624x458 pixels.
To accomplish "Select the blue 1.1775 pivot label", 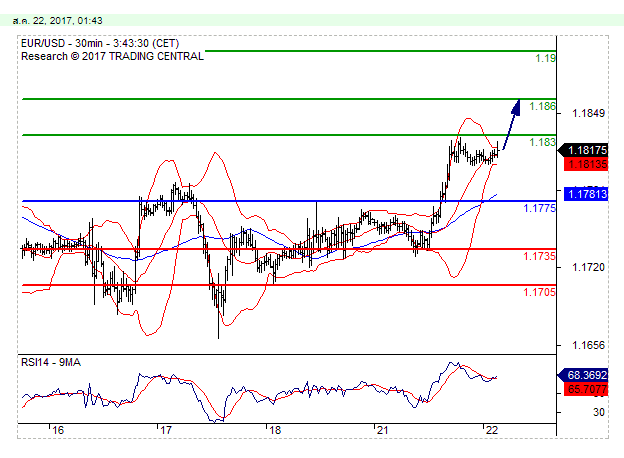I will pos(540,209).
